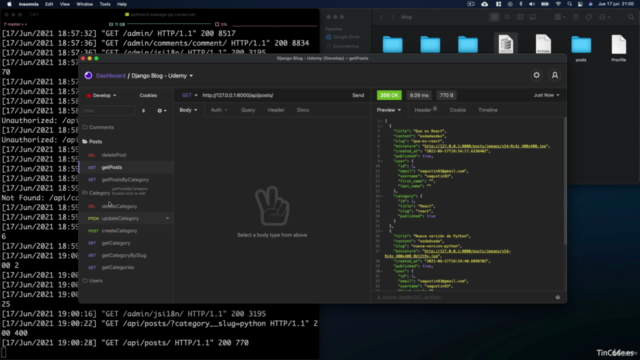Select the deleteCategory request

pos(126,206)
